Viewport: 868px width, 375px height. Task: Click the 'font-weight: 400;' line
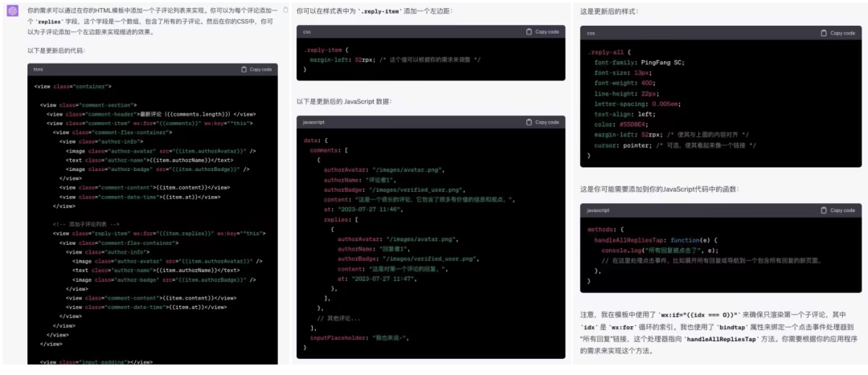pyautogui.click(x=624, y=84)
